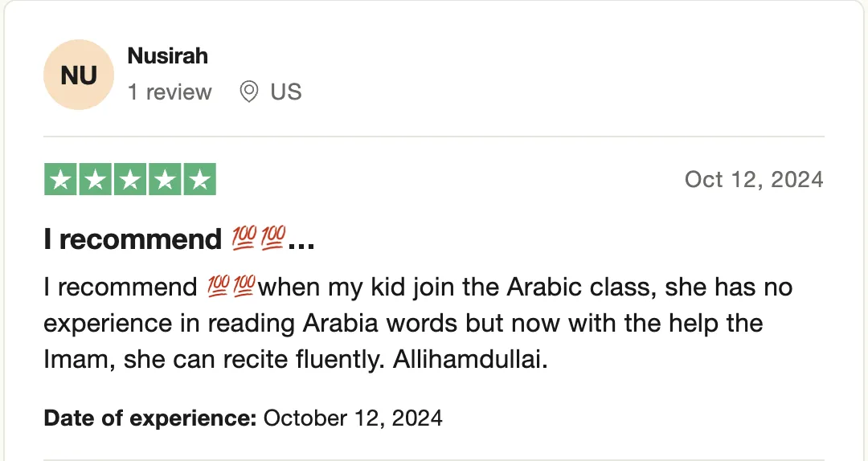Screen dimensions: 868x461
Task: Click the fifth green rating star
Action: click(x=200, y=179)
